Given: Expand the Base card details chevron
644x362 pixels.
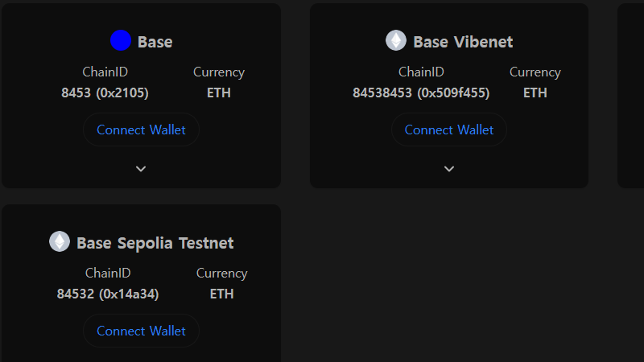Looking at the screenshot, I should [141, 169].
